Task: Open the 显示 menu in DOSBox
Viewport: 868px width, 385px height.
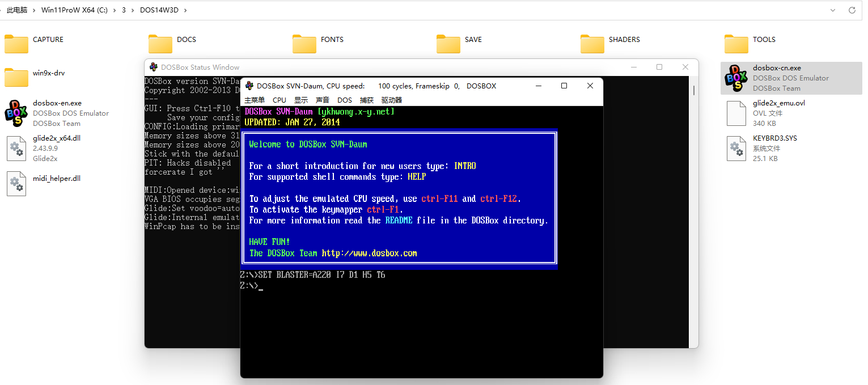Action: coord(301,100)
